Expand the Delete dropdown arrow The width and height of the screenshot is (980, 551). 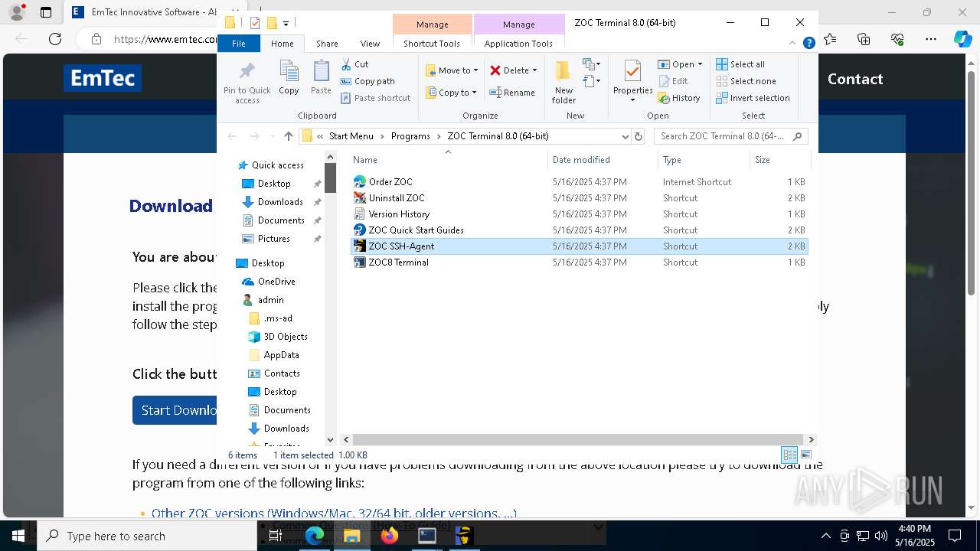[x=534, y=70]
